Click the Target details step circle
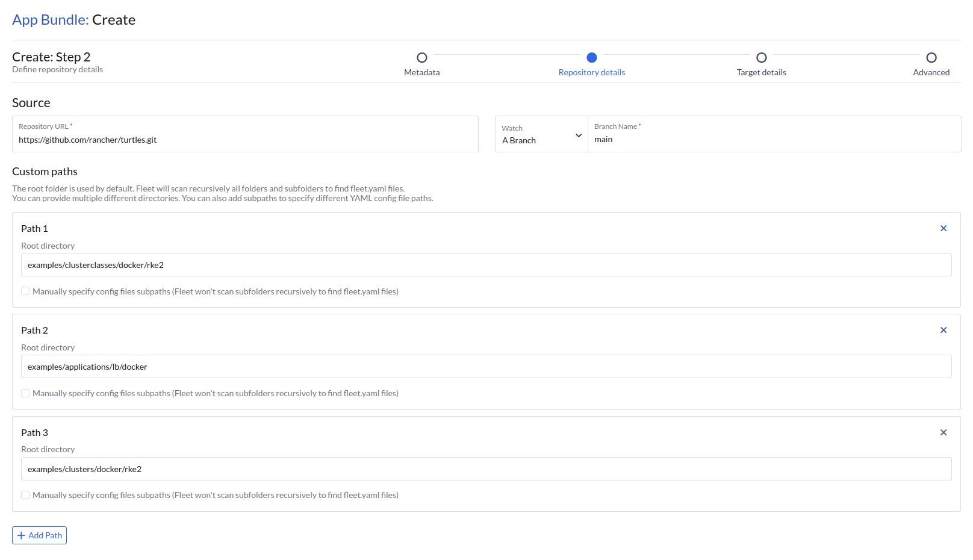973x560 pixels. [762, 58]
